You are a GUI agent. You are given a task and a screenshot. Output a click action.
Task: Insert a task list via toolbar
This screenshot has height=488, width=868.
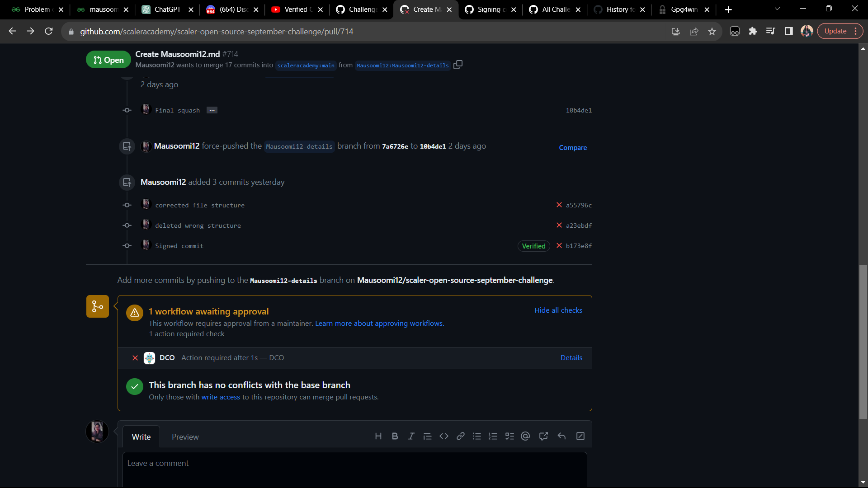coord(509,436)
